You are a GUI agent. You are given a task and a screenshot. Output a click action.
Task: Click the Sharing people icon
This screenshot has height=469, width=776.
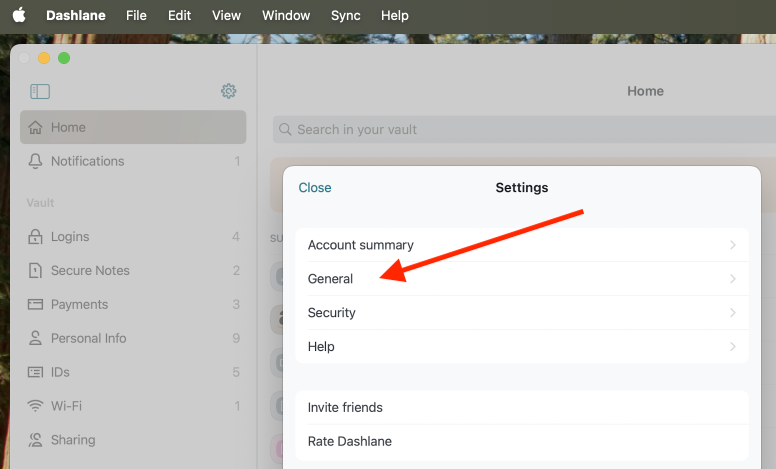pyautogui.click(x=35, y=440)
